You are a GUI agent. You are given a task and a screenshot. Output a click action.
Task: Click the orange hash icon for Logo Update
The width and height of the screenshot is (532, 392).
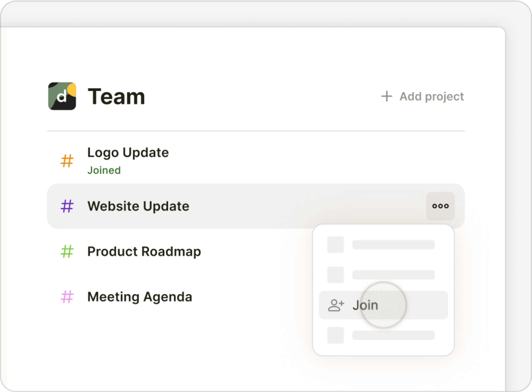click(x=67, y=161)
